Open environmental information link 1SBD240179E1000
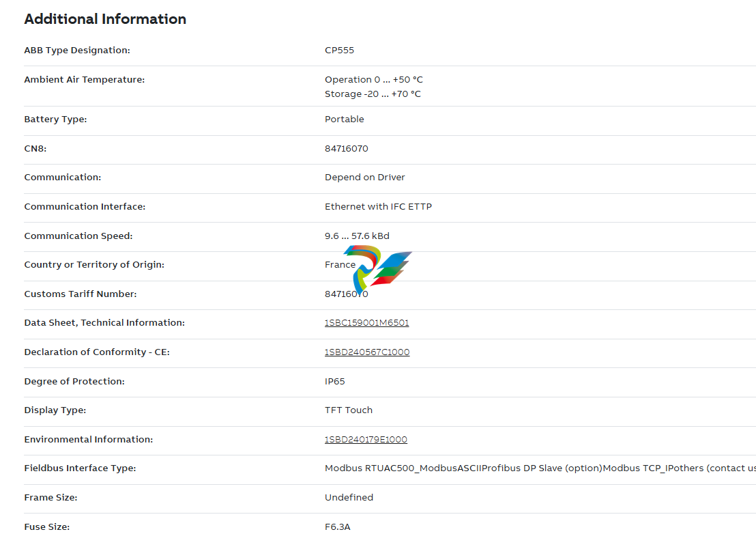Screen dimensions: 756x534 [366, 440]
